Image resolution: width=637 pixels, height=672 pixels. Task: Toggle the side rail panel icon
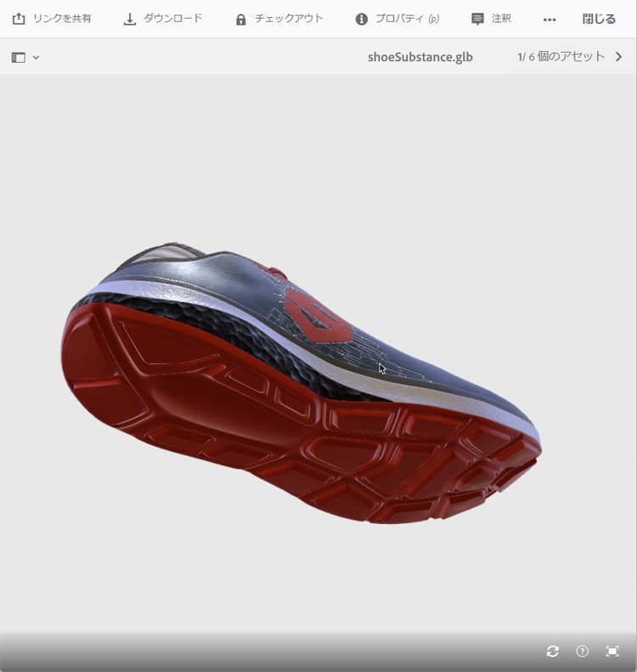(x=19, y=58)
